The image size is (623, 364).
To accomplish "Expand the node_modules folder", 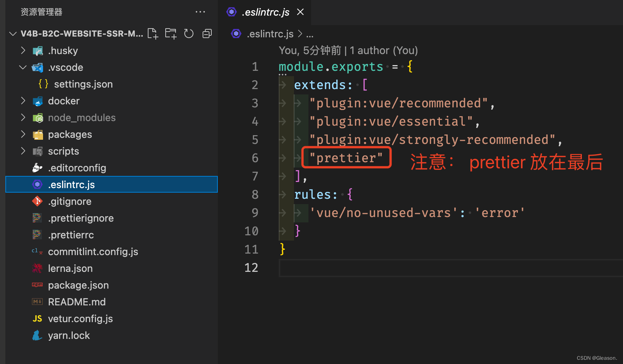I will [23, 117].
